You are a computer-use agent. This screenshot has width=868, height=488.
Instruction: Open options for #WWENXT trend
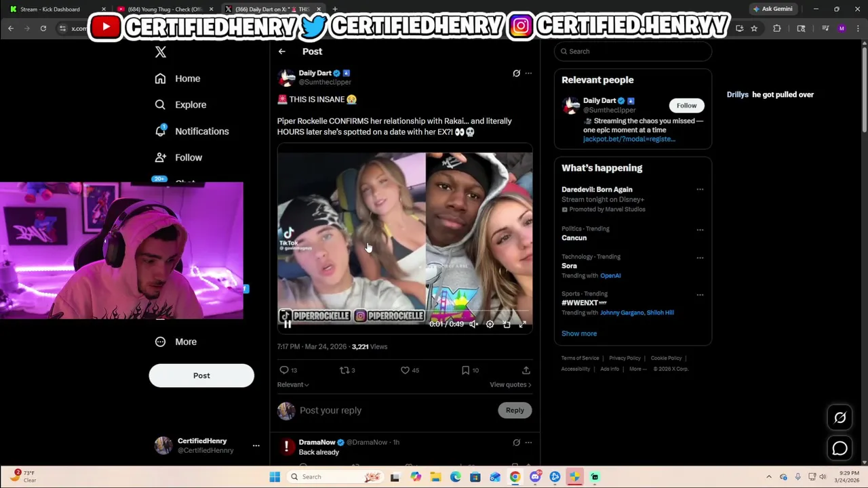pyautogui.click(x=700, y=295)
